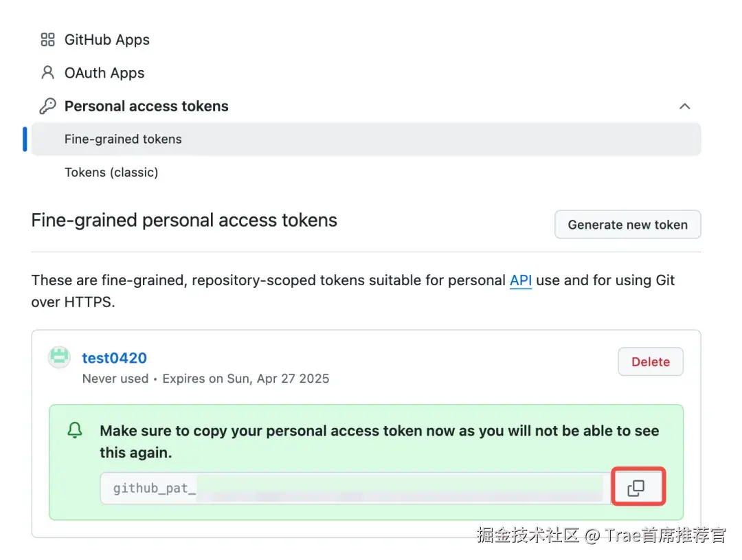The image size is (742, 560).
Task: Click inside the github_pat_ token field
Action: (356, 488)
